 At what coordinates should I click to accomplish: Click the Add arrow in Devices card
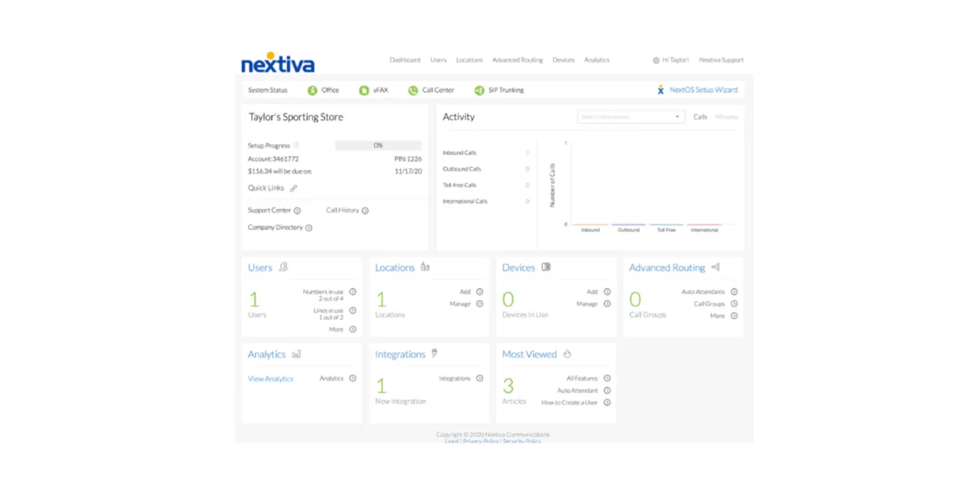[607, 292]
